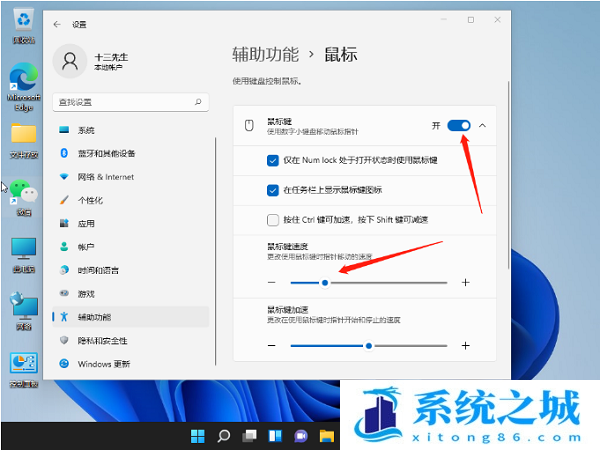Collapse the 鼠标键 section chevron
This screenshot has width=600, height=450.
coord(483,125)
